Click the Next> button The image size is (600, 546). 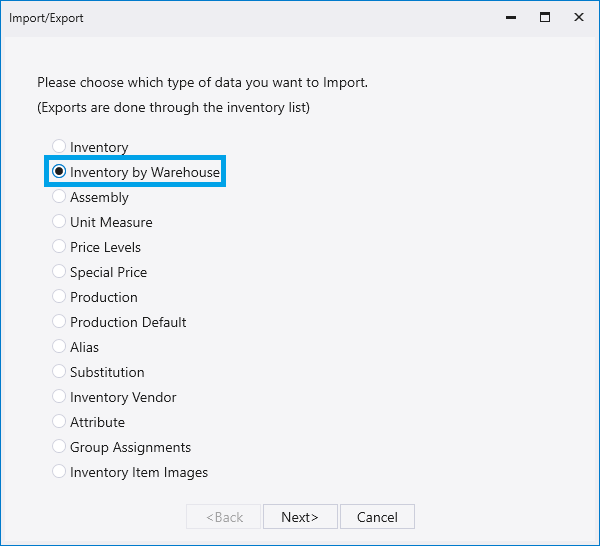300,517
